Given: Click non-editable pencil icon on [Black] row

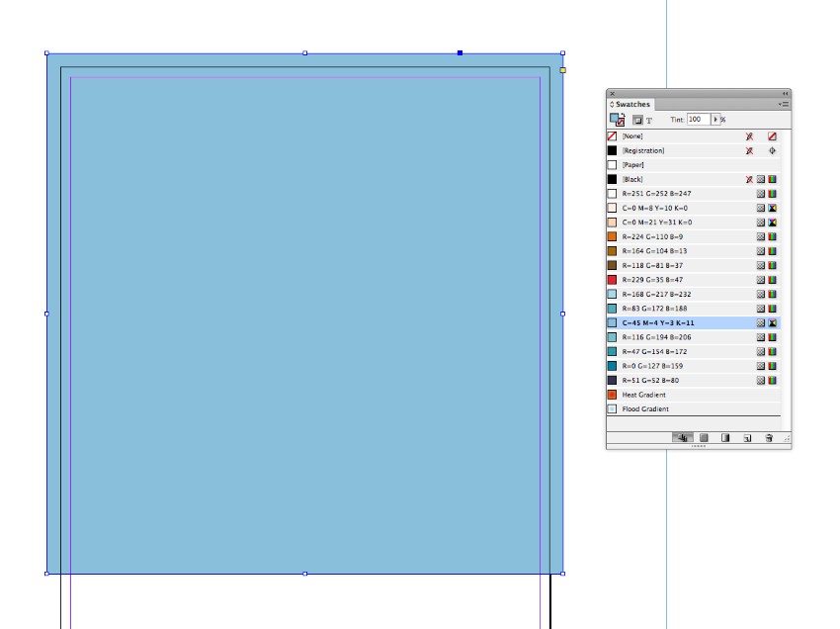Looking at the screenshot, I should pyautogui.click(x=749, y=179).
